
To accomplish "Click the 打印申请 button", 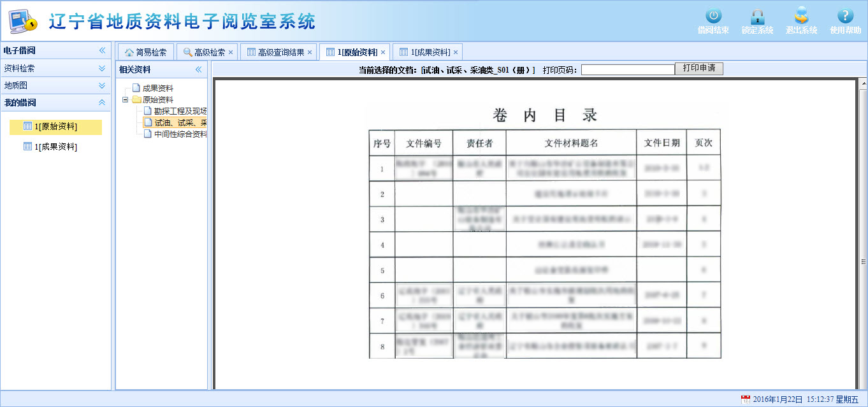I will (698, 68).
